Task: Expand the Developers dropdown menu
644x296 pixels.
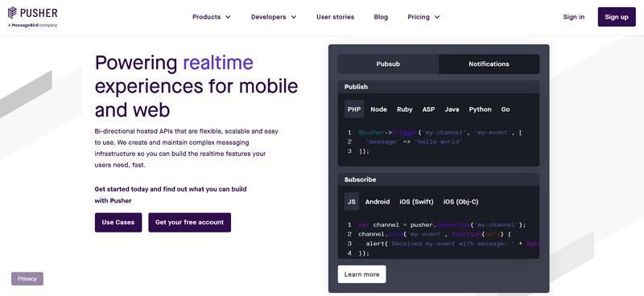Action: click(274, 17)
